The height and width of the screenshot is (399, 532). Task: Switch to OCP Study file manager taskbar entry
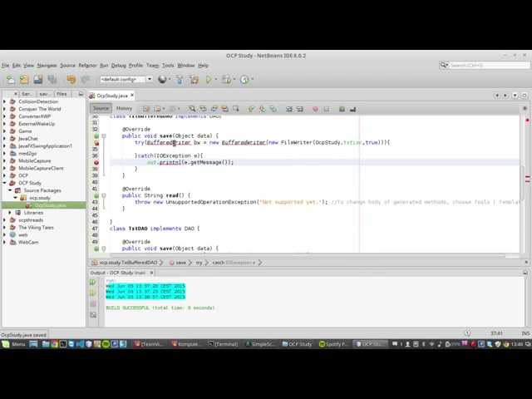297,344
